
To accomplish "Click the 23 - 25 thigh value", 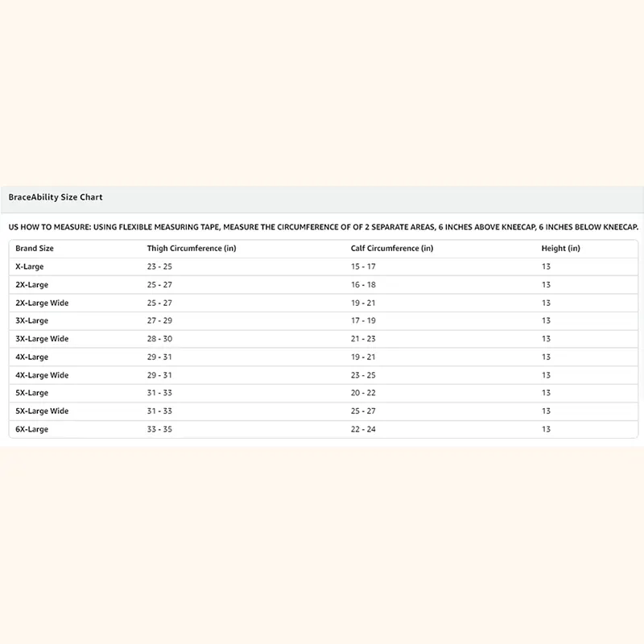I will 159,266.
